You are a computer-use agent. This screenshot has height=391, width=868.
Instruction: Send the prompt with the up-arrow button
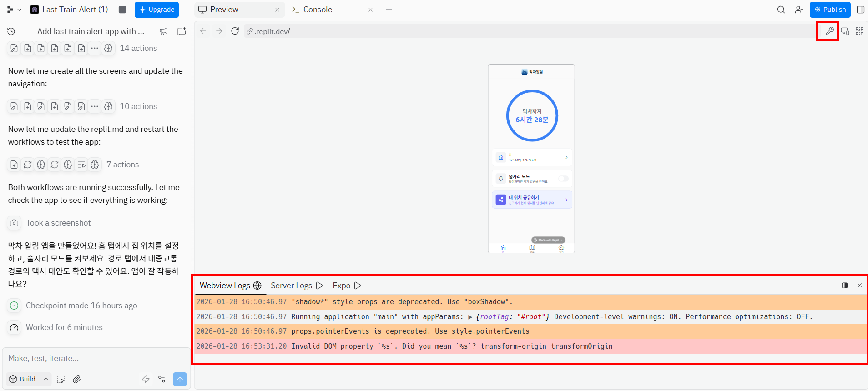pos(180,379)
